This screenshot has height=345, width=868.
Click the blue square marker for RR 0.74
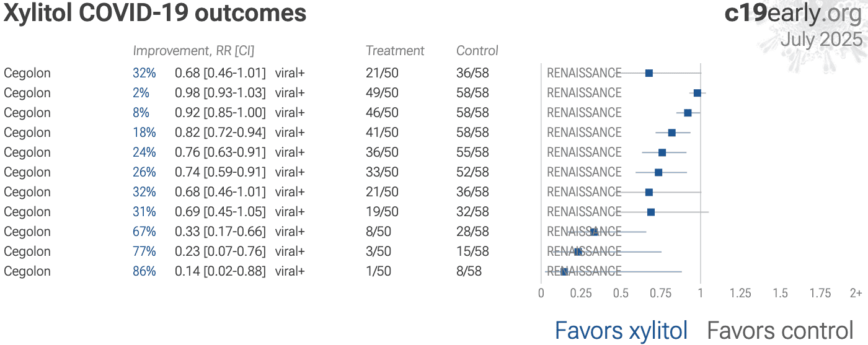click(x=658, y=172)
